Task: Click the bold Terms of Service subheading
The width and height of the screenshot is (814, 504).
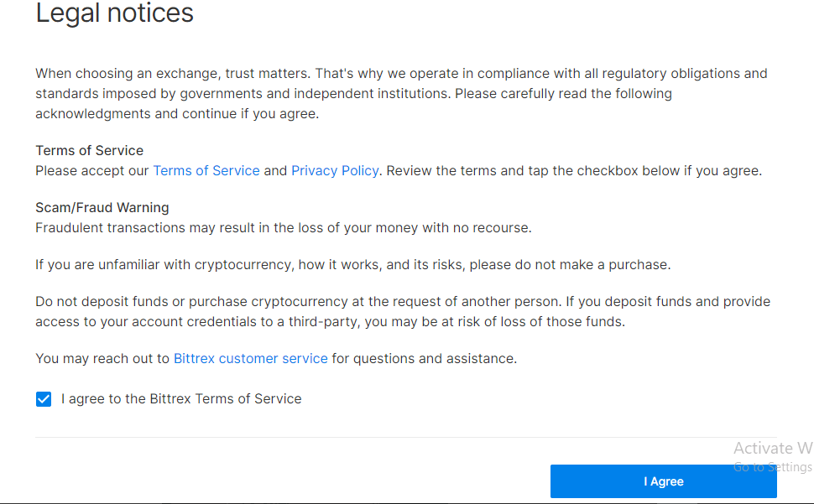Action: (x=89, y=151)
